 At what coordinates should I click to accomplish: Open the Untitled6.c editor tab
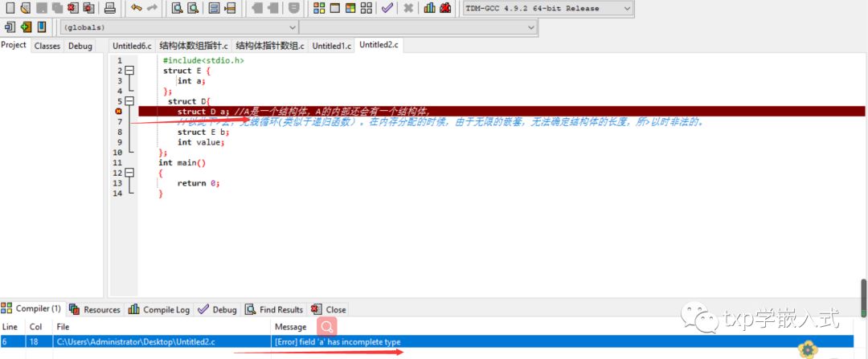(132, 46)
